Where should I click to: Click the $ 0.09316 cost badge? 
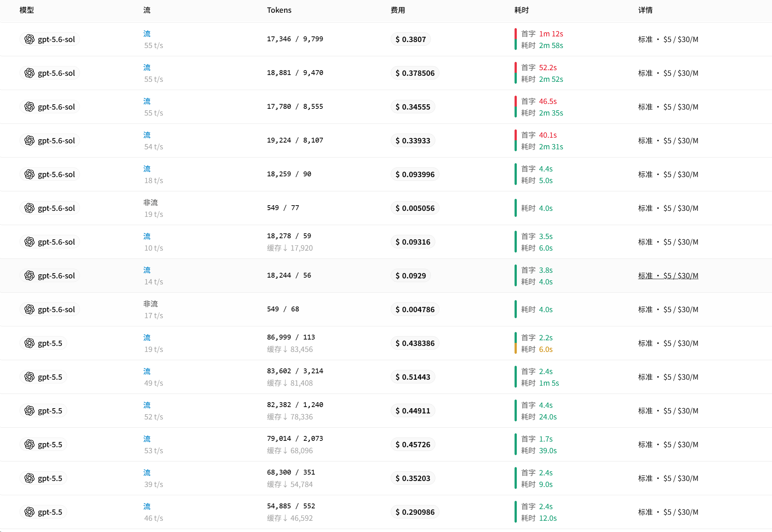coord(413,242)
